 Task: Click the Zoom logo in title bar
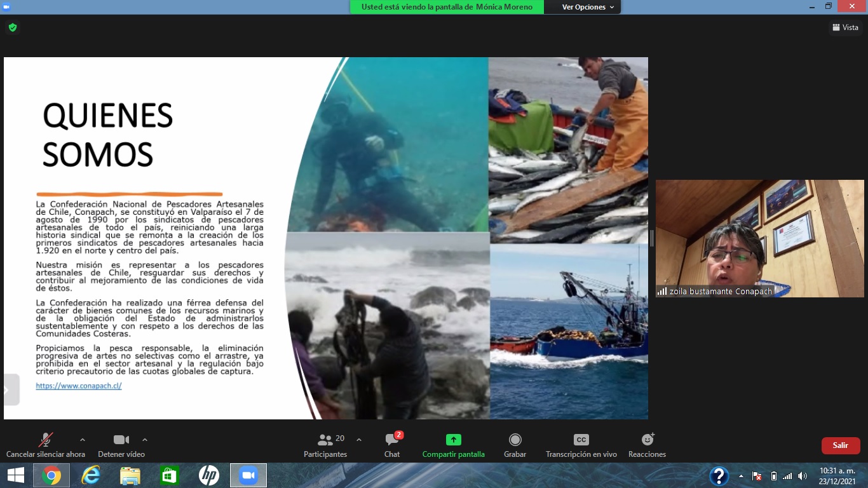coord(6,6)
